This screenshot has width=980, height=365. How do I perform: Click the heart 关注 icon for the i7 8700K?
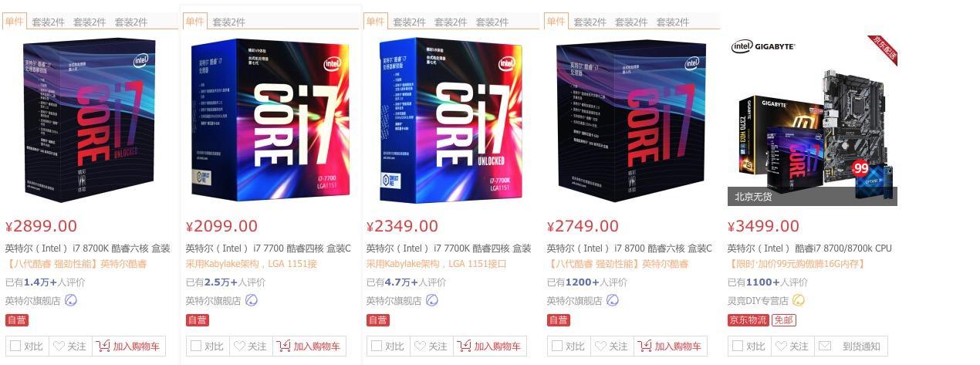[59, 346]
